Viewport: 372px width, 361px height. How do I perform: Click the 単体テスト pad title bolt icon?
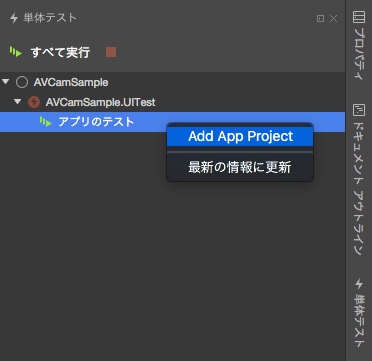click(x=14, y=18)
